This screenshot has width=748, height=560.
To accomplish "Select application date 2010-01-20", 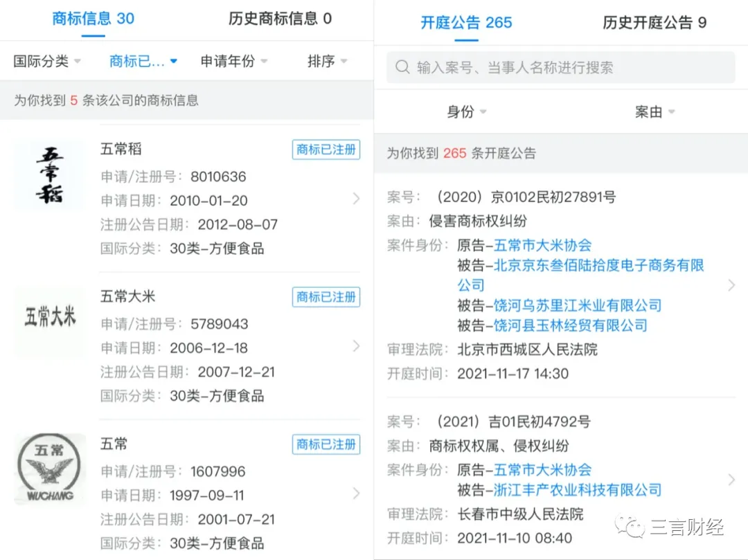I will pos(209,201).
